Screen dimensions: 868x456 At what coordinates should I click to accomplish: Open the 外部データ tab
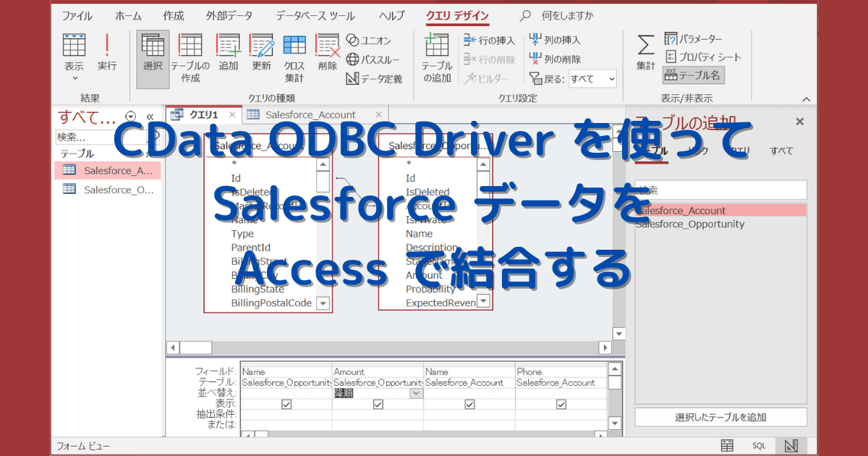(230, 15)
